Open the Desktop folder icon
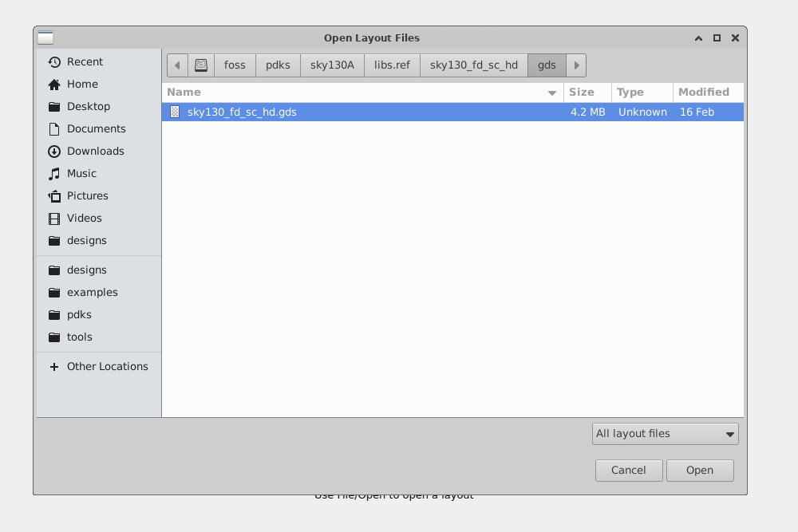Image resolution: width=798 pixels, height=532 pixels. tap(53, 106)
